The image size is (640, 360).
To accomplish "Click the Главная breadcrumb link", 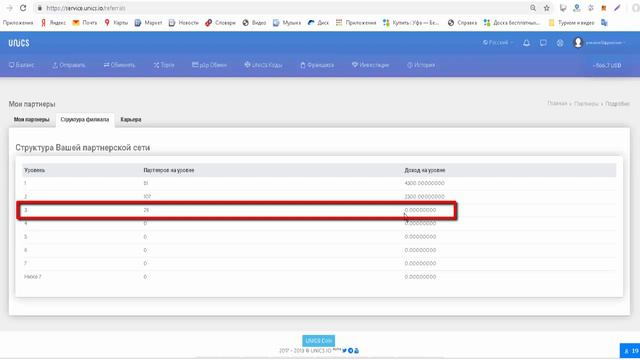I will [x=557, y=104].
